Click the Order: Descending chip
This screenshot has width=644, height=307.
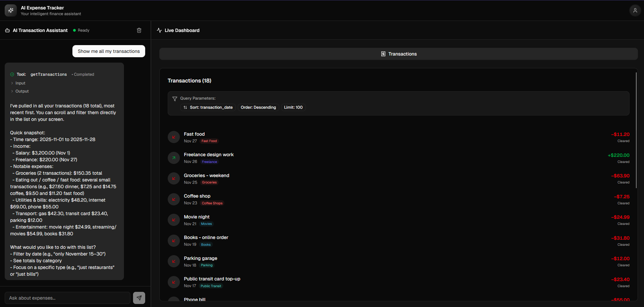(x=258, y=107)
